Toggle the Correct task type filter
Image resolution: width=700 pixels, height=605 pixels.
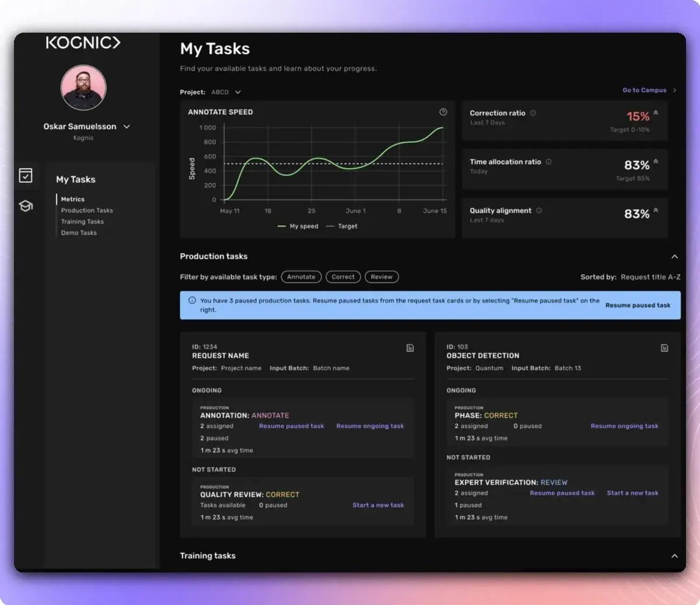pyautogui.click(x=343, y=277)
